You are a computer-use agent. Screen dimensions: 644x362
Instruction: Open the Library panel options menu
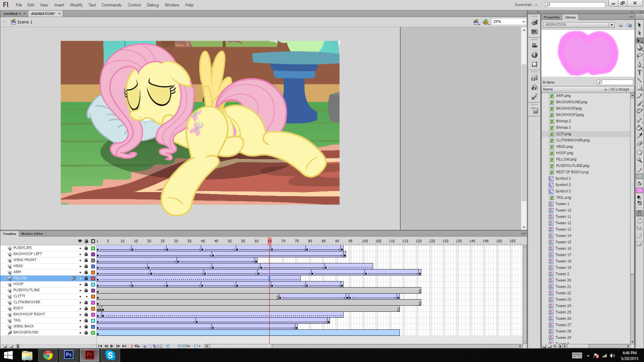coord(630,17)
